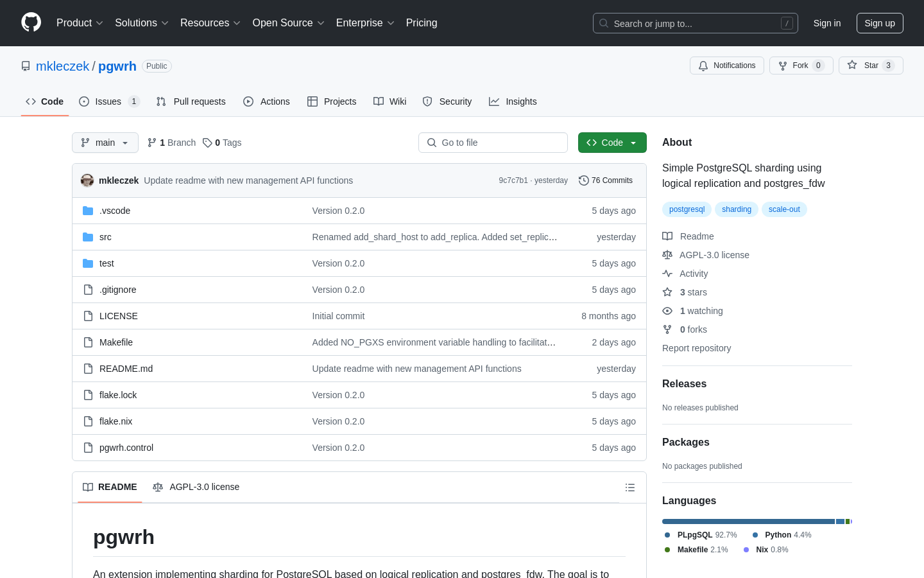Open the sharding topic tag
Screen dimensions: 924x578
(737, 209)
